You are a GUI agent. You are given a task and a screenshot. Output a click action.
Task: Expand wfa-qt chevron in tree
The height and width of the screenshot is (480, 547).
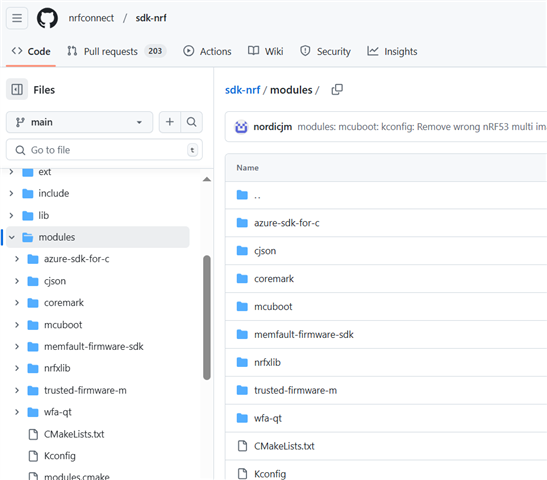17,412
